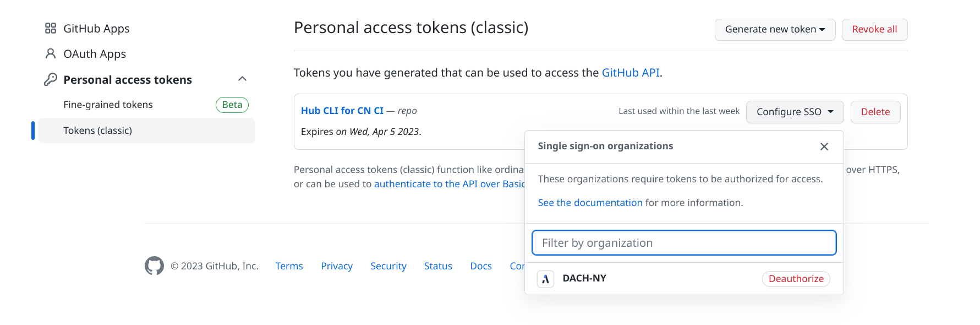Focus the Filter by organization field

pos(684,243)
